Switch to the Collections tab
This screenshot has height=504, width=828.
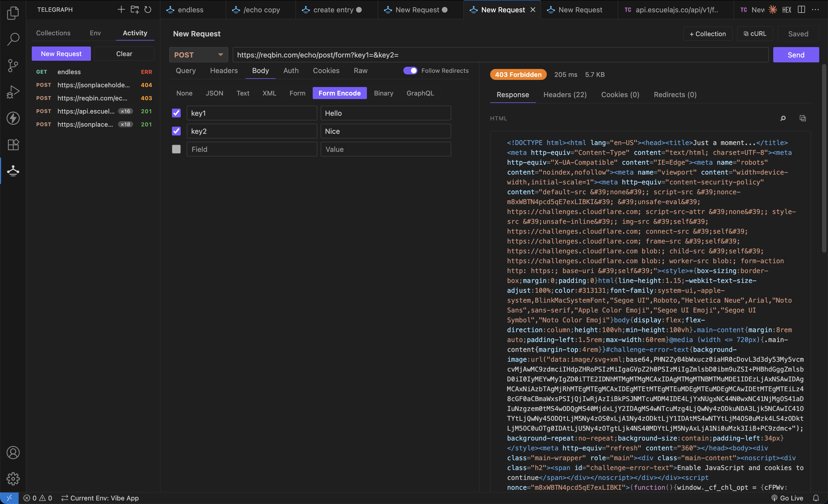pyautogui.click(x=53, y=33)
